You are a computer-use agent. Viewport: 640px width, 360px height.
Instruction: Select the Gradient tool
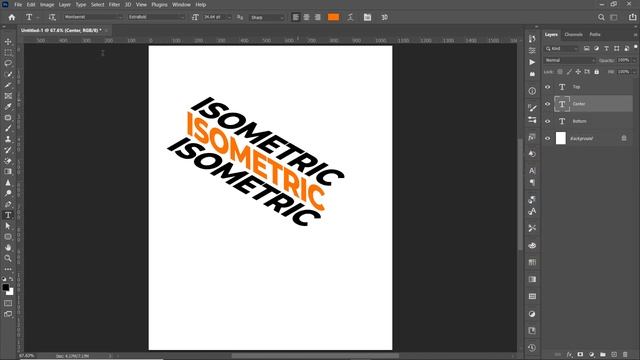[8, 171]
